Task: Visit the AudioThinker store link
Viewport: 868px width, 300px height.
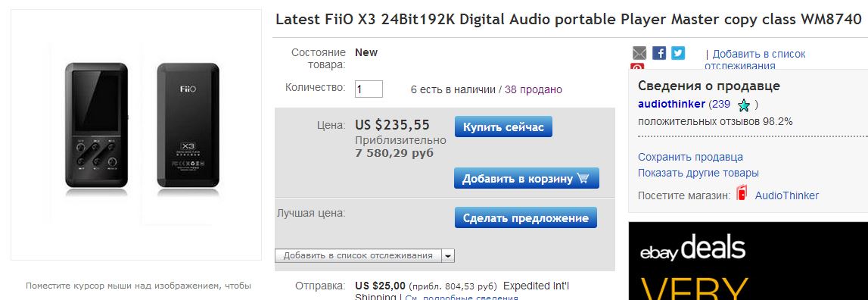Action: (x=786, y=195)
